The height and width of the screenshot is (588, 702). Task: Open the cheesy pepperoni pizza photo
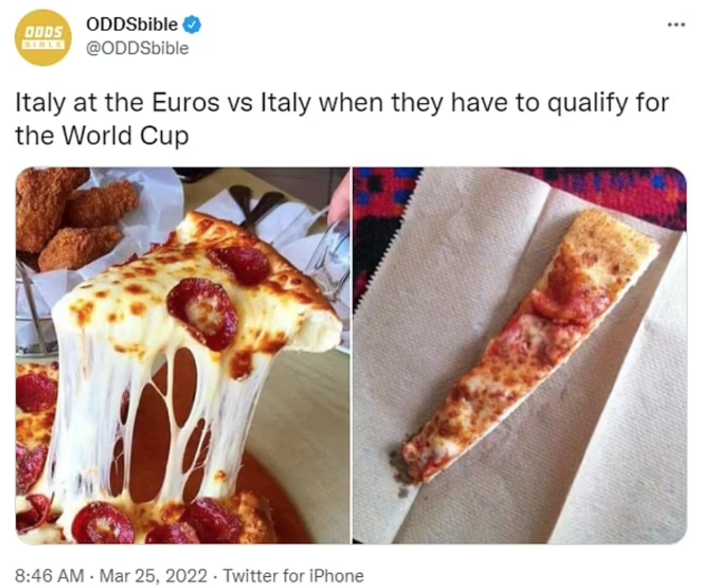point(182,355)
